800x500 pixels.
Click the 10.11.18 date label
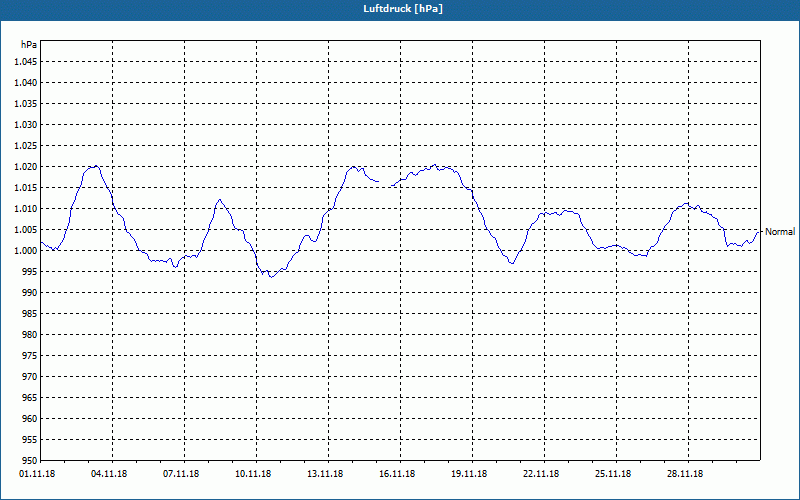click(x=253, y=473)
